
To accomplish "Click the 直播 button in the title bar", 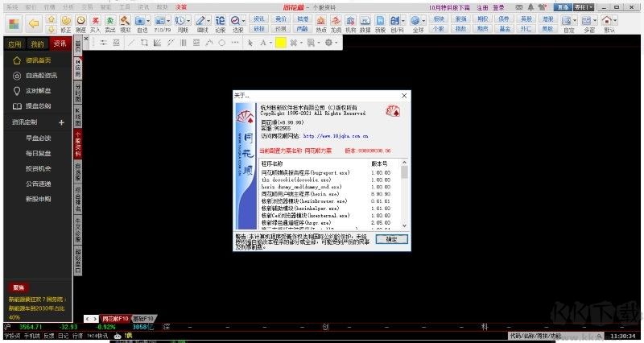I will tap(563, 7).
